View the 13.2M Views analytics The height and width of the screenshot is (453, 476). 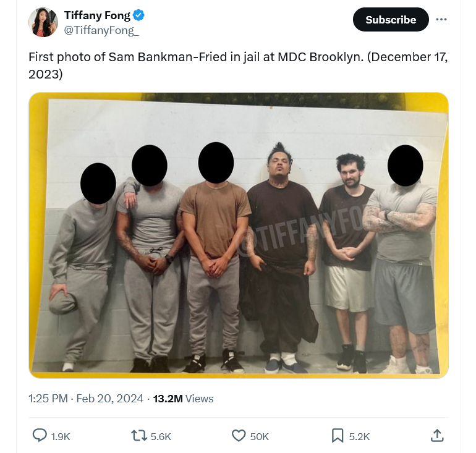pyautogui.click(x=183, y=399)
